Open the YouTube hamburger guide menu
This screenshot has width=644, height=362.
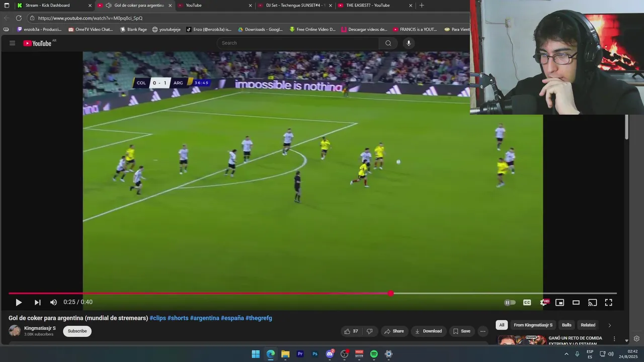click(x=12, y=43)
